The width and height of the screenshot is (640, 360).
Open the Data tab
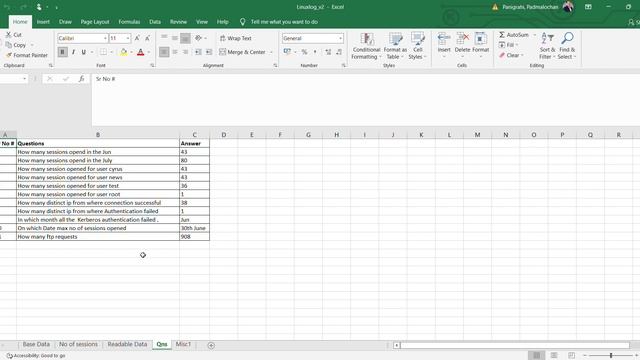coord(155,22)
